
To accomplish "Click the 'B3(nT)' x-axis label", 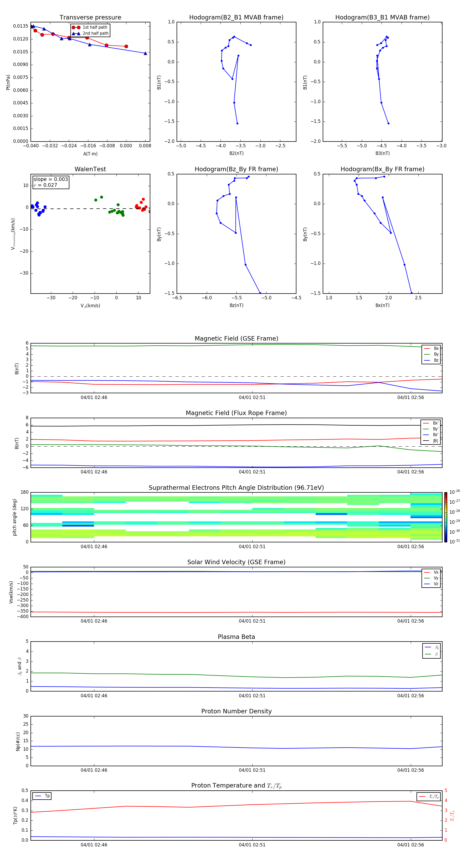I will (382, 153).
